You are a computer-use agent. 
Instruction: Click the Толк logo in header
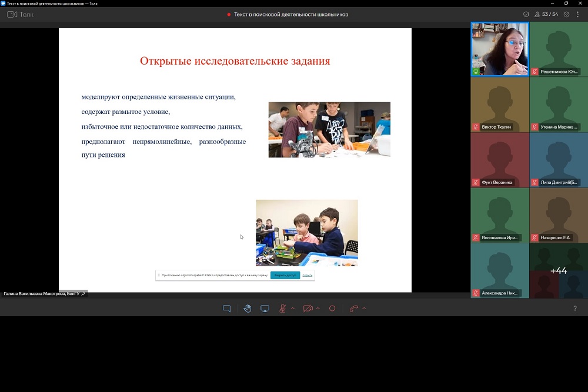coord(20,14)
